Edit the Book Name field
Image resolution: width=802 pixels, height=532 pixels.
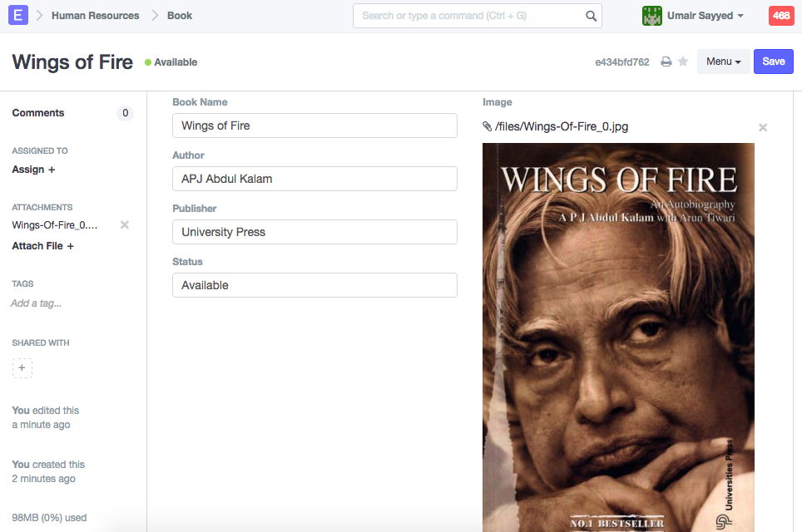pos(314,126)
